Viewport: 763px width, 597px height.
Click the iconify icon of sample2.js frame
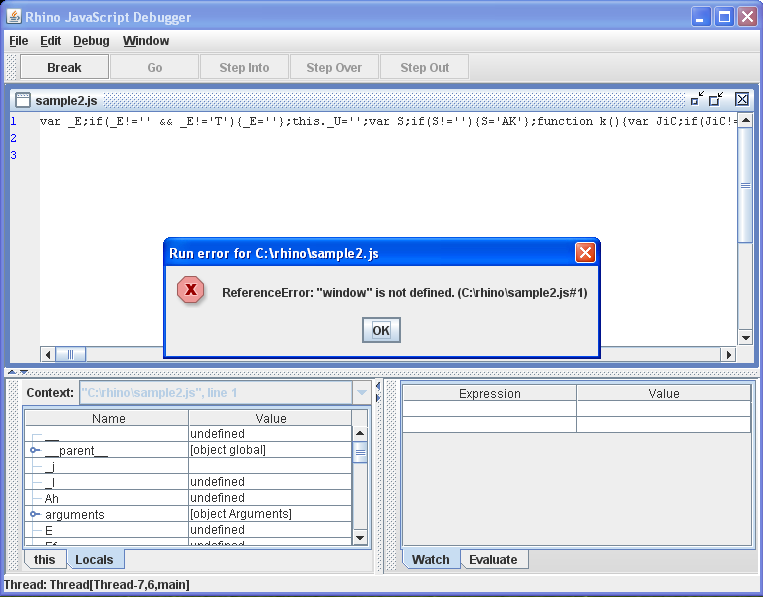click(697, 99)
